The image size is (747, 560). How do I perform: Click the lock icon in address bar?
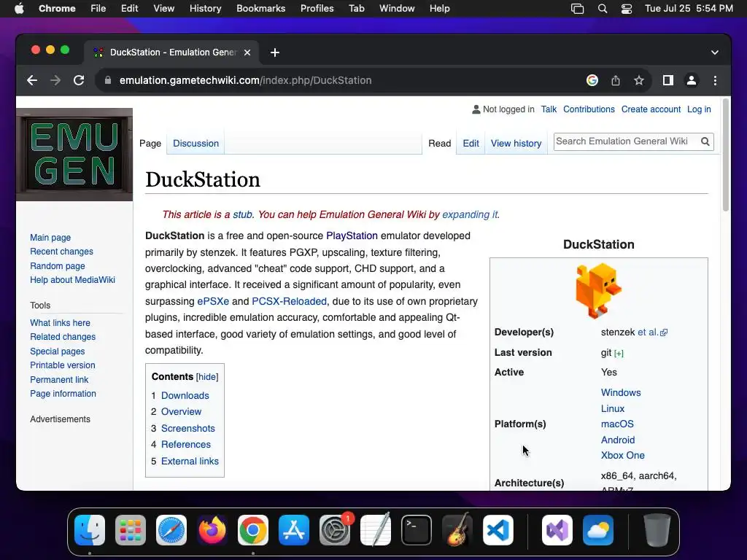coord(108,80)
